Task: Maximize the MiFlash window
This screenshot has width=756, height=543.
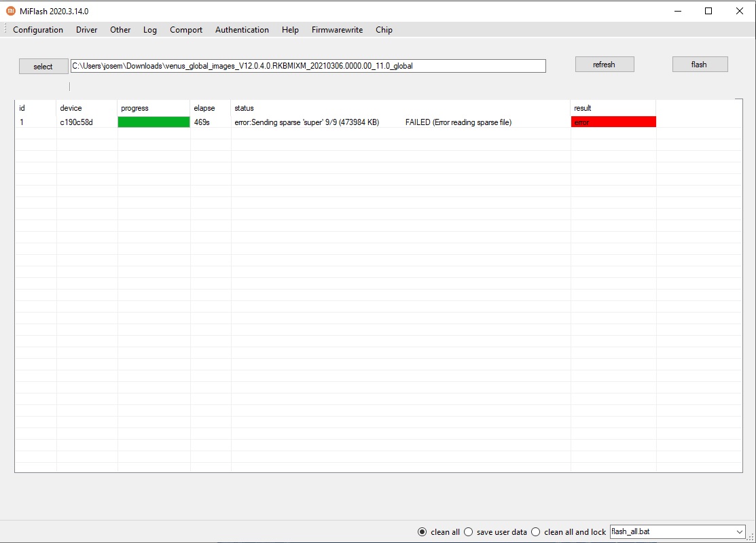Action: click(708, 11)
